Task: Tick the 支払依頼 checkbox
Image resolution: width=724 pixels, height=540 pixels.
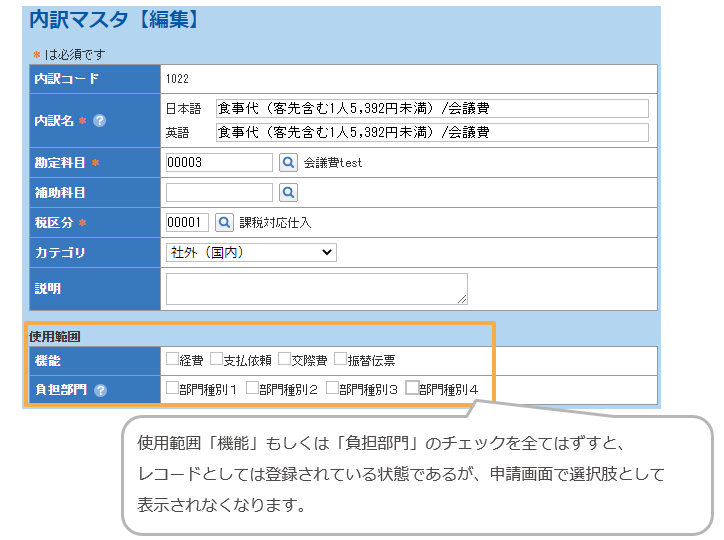Action: point(216,359)
